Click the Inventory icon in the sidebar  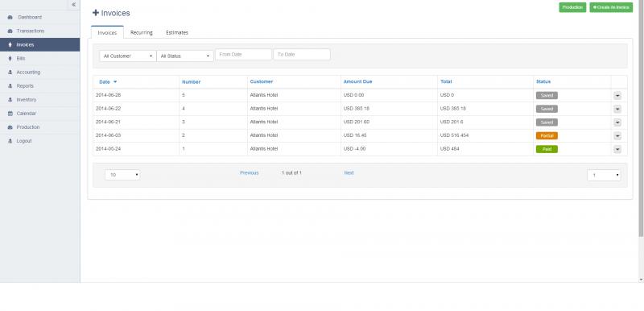[x=10, y=100]
